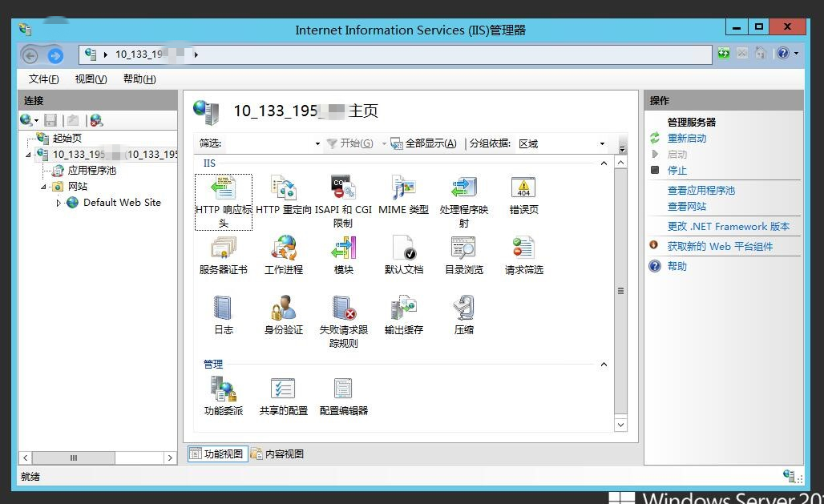Open MIME 类型 feature icon
This screenshot has height=504, width=824.
click(403, 196)
